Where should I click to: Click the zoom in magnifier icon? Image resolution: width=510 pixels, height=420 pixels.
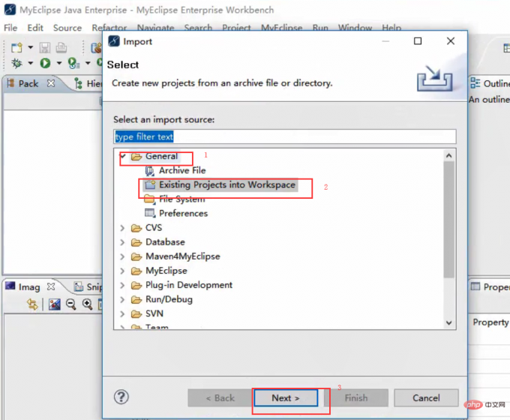click(x=87, y=304)
